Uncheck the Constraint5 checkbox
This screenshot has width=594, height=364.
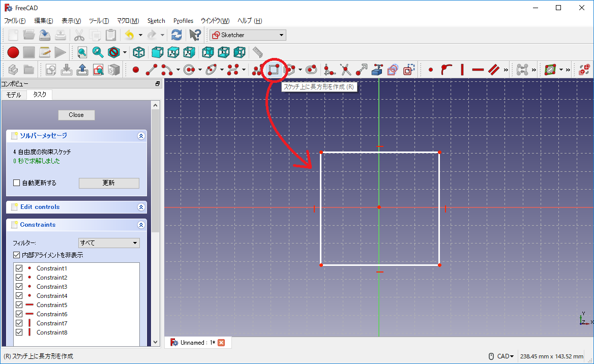coord(19,305)
